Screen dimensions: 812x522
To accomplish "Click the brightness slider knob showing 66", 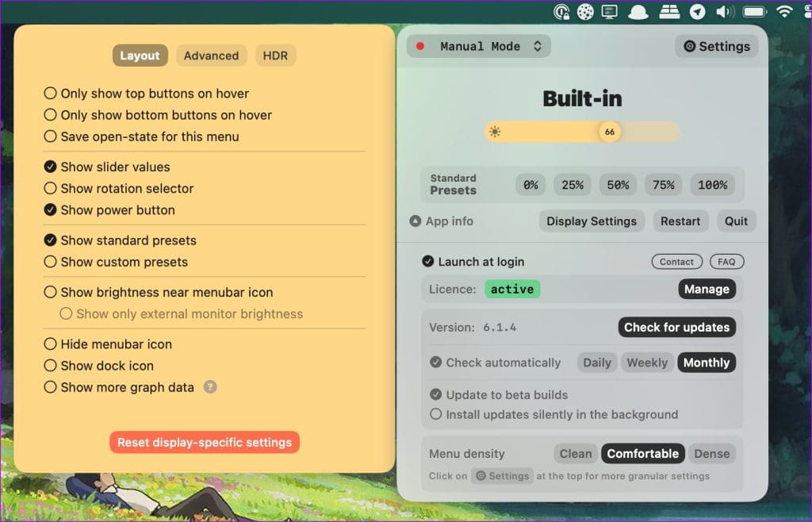I will point(610,132).
